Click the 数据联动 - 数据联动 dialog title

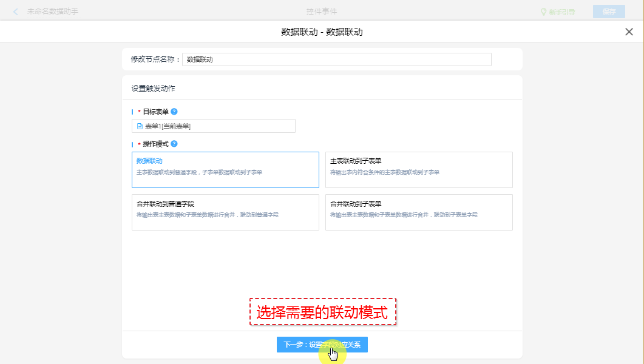(x=322, y=32)
